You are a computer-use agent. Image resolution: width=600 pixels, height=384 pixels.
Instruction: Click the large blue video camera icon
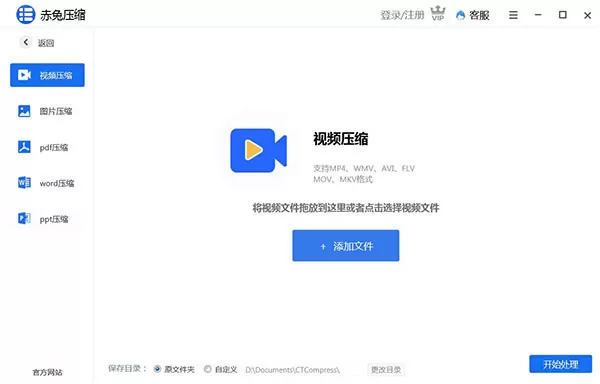coord(259,150)
